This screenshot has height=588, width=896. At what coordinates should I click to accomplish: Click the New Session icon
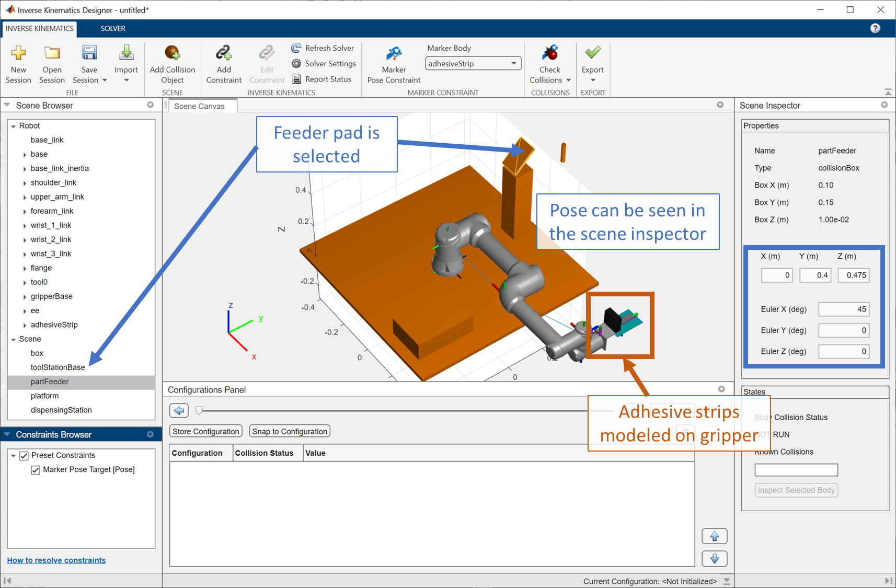18,53
